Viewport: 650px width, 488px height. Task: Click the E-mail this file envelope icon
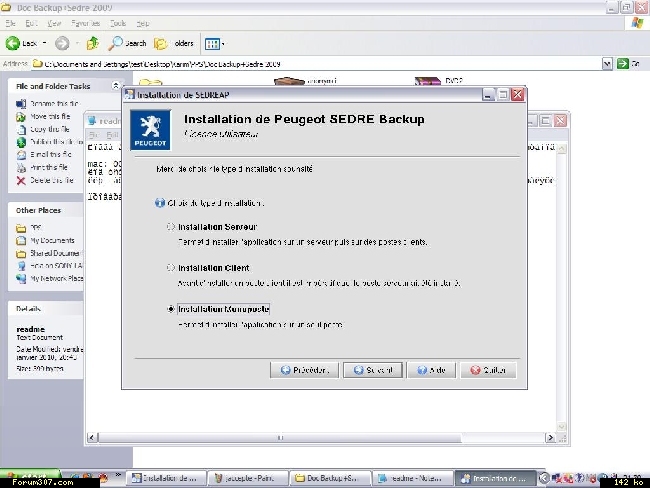(21, 155)
